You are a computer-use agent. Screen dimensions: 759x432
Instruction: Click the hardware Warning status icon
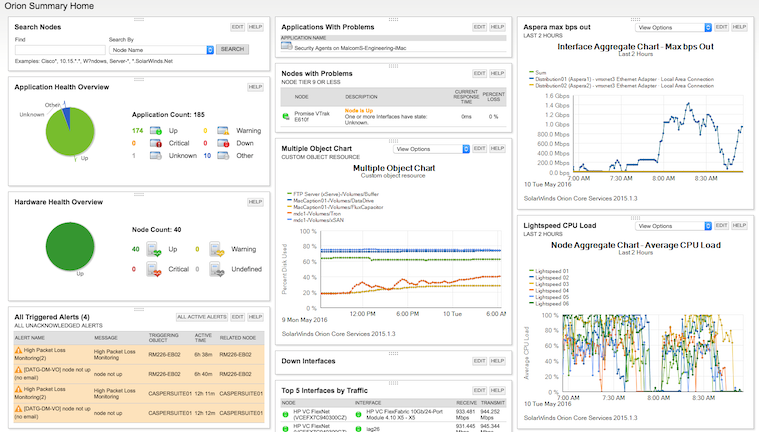point(217,249)
